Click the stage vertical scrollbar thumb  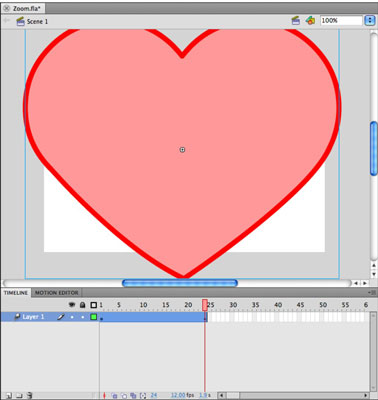point(374,148)
